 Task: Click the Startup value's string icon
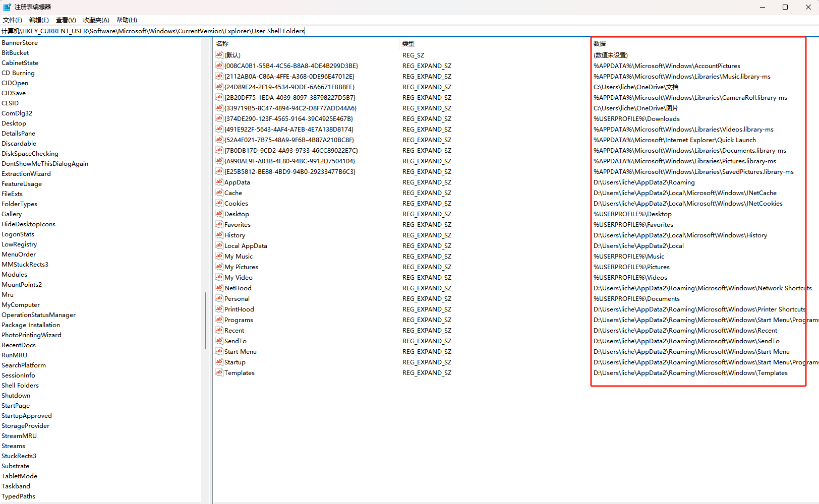pos(218,362)
